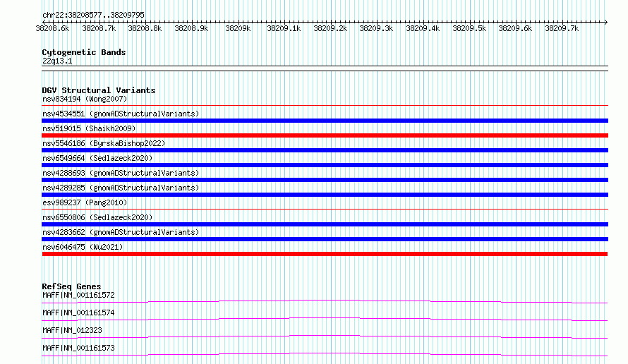The image size is (628, 364).
Task: Open the DGV Structural Variants track title
Action: 99,90
